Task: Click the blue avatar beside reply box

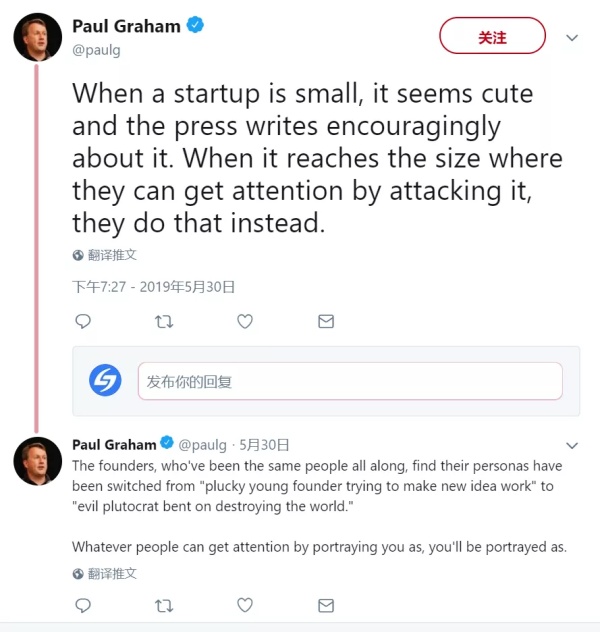Action: click(105, 381)
